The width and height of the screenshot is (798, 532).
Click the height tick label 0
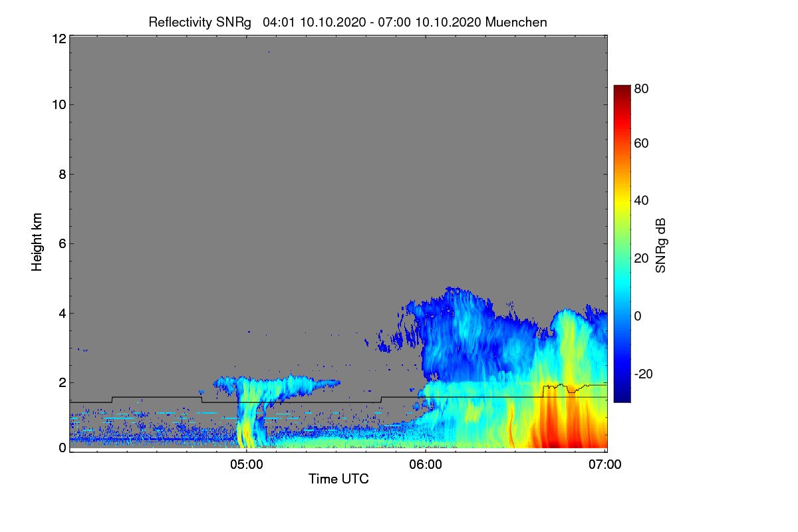tap(62, 448)
